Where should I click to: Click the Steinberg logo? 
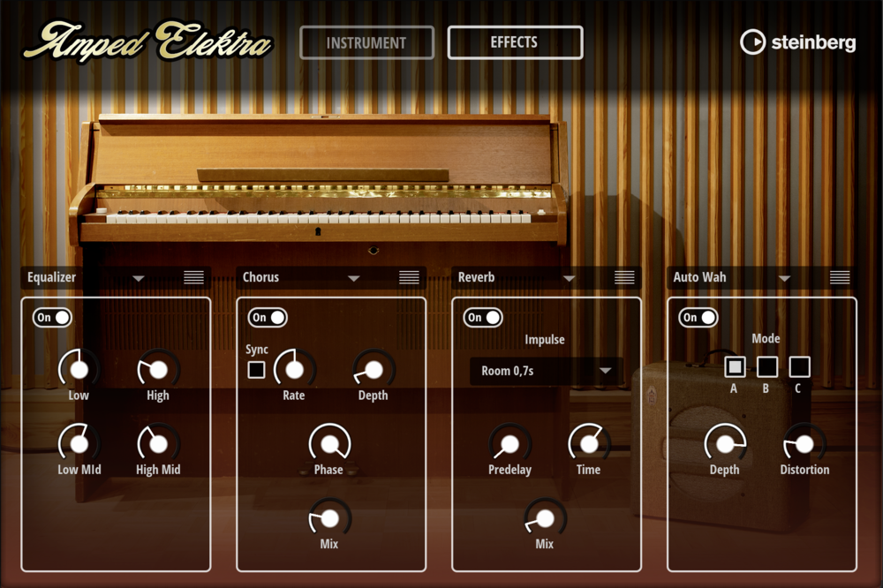click(799, 42)
